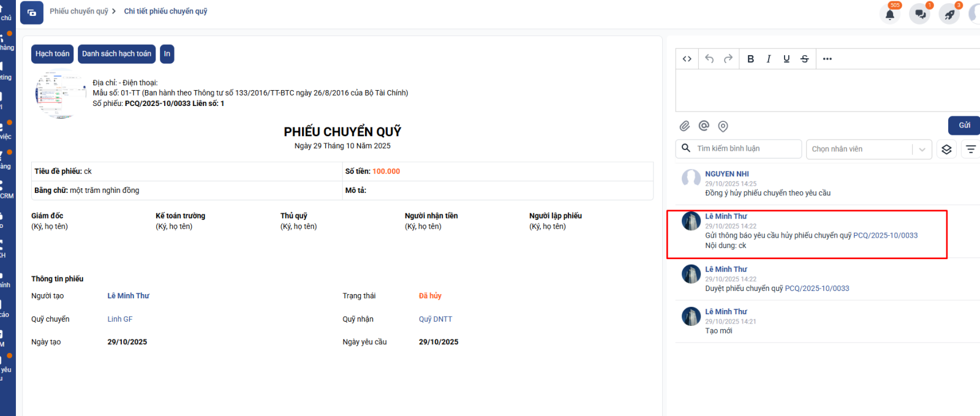Viewport: 980px width, 416px height.
Task: Click the notification bell icon
Action: [890, 14]
